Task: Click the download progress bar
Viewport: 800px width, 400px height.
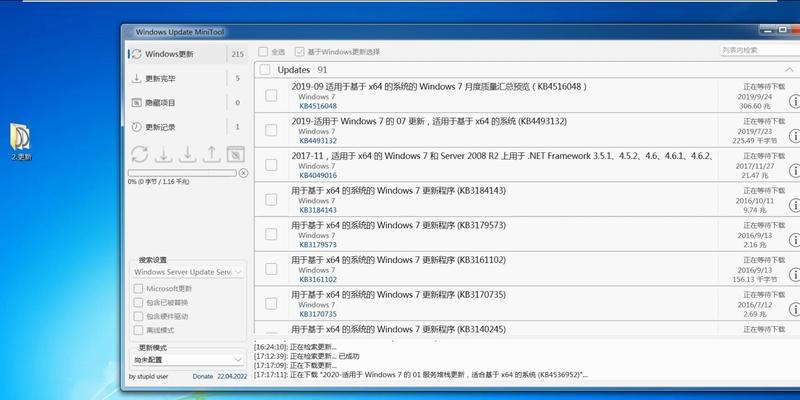Action: 182,173
